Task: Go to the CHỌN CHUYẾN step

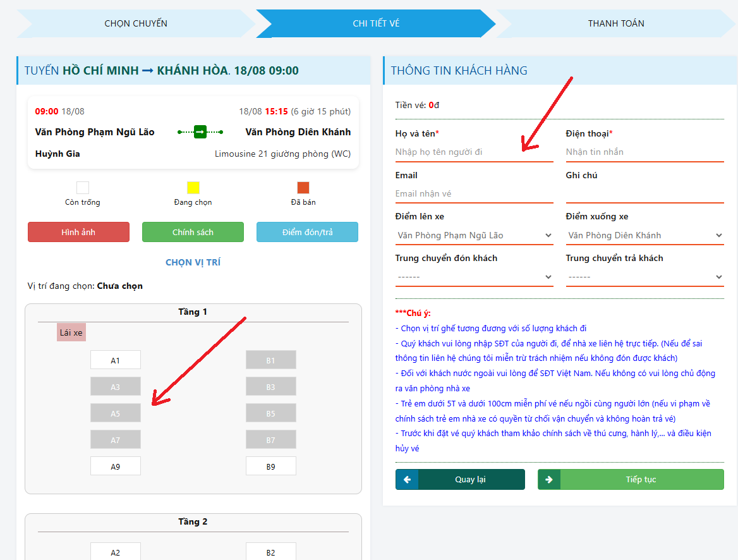Action: [136, 23]
